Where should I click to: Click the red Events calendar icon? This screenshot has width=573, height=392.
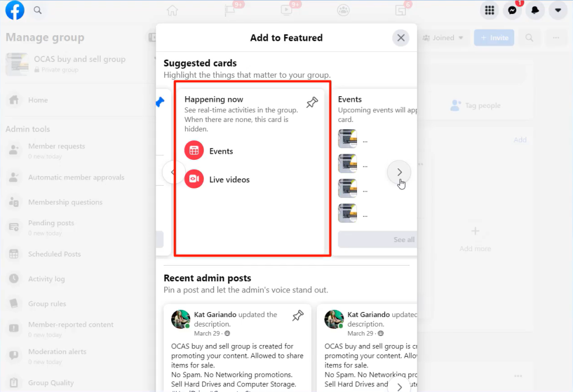pos(194,151)
